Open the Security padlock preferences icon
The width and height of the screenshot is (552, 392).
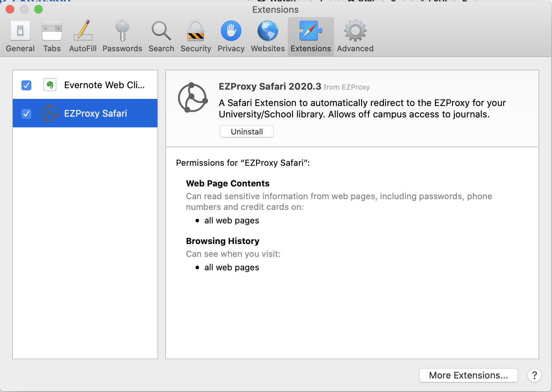coord(196,36)
